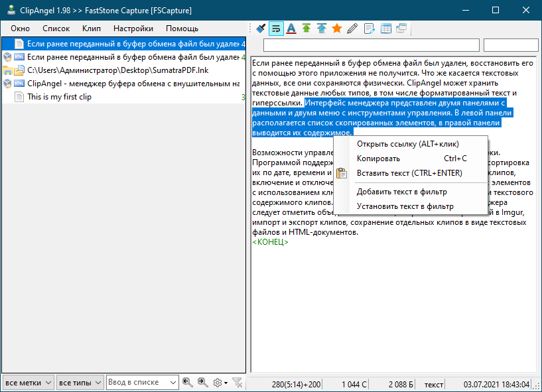The width and height of the screenshot is (542, 392).
Task: Select second 'Если ранее переданный' HTML clip
Action: click(x=124, y=56)
